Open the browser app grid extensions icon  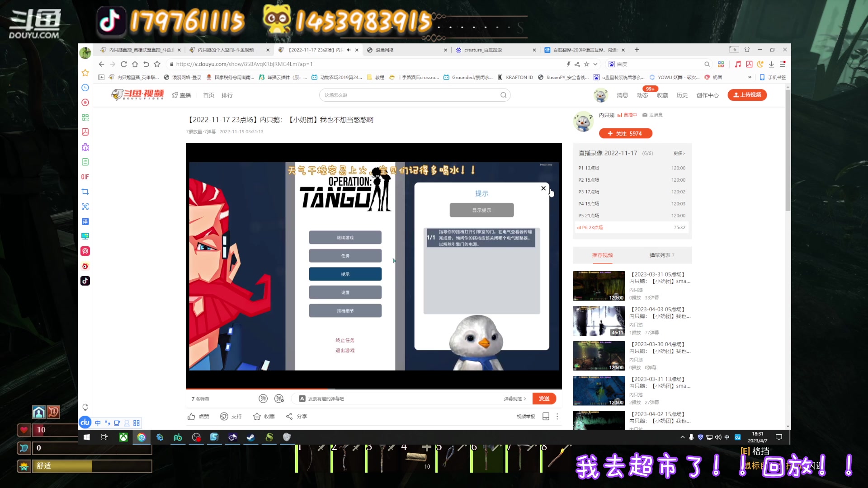click(721, 64)
